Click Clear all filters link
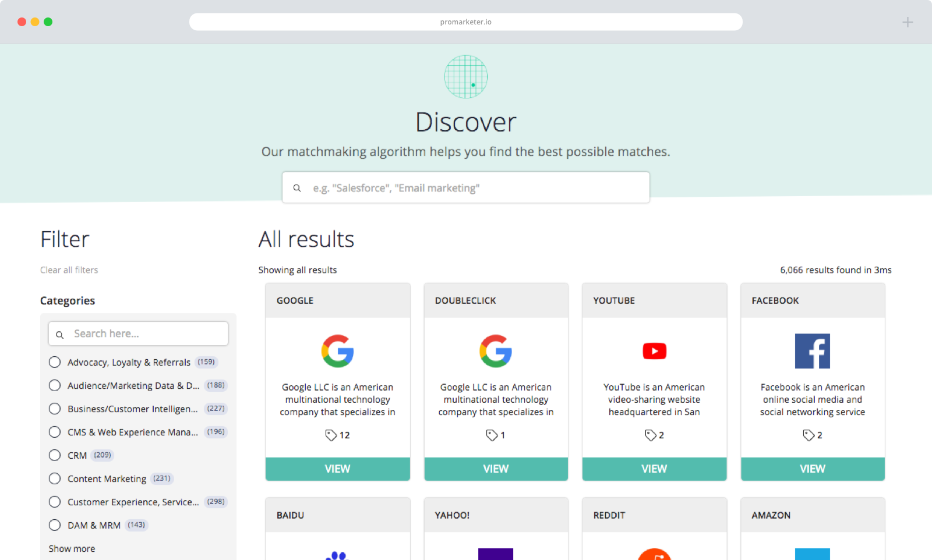932x560 pixels. tap(69, 270)
